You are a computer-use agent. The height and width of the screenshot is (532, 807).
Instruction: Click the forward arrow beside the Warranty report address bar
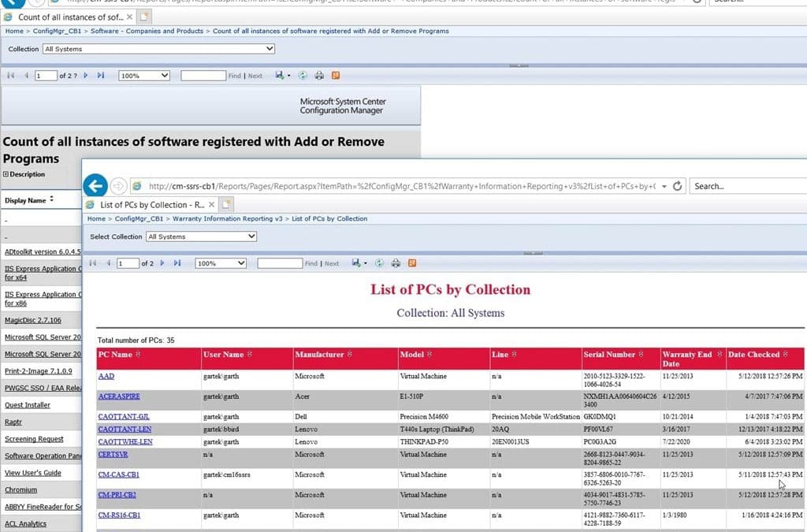pos(118,186)
